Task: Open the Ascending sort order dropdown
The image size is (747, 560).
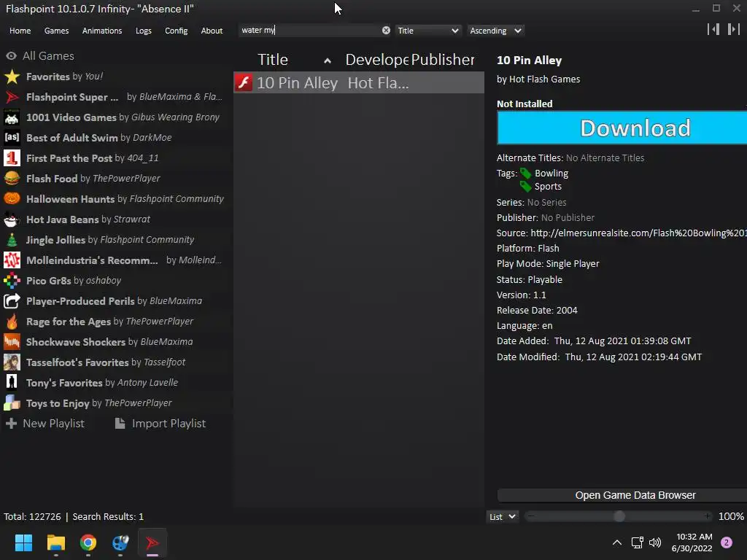Action: coord(495,31)
